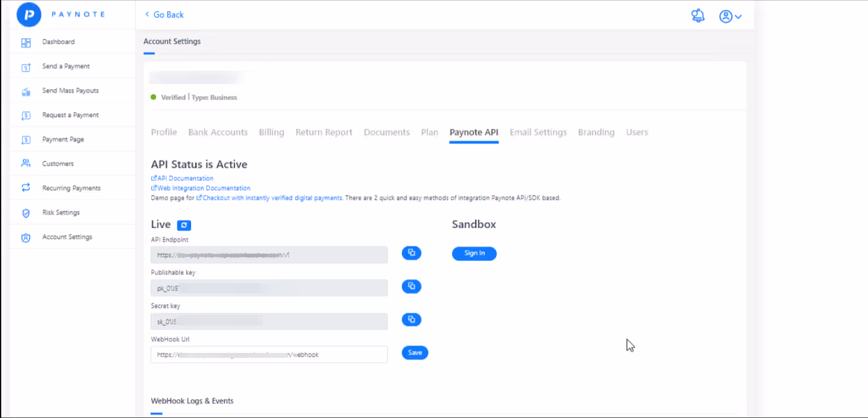868x418 pixels.
Task: Open the notifications bell icon
Action: (x=698, y=16)
